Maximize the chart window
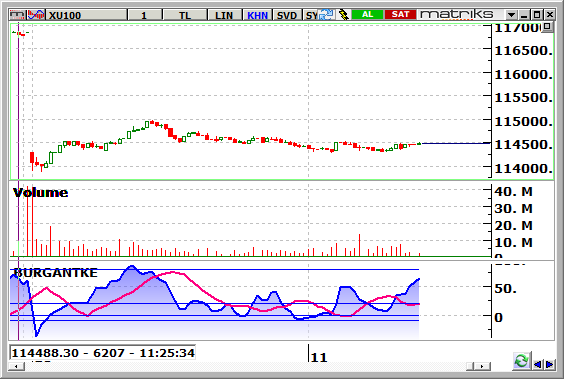The width and height of the screenshot is (564, 379). coord(537,15)
